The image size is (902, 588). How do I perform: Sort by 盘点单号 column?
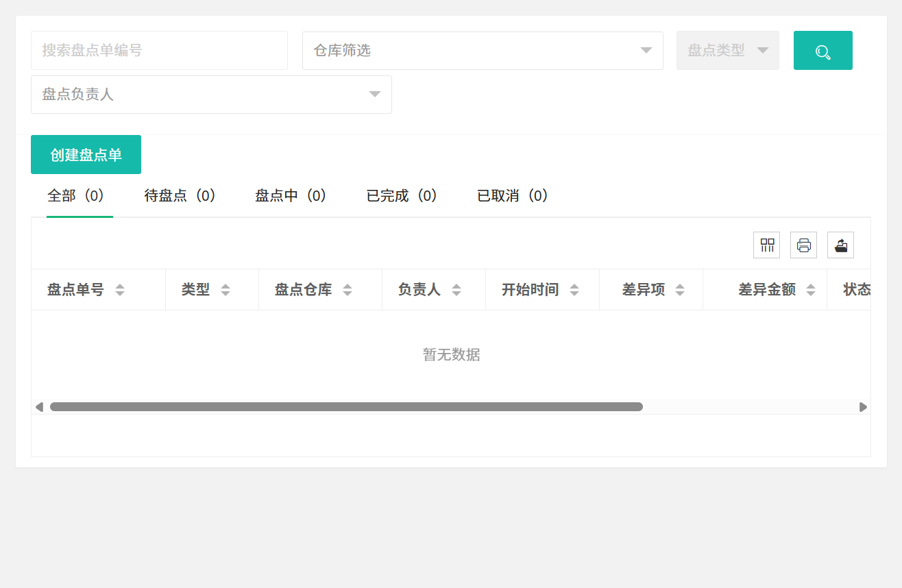coord(120,290)
